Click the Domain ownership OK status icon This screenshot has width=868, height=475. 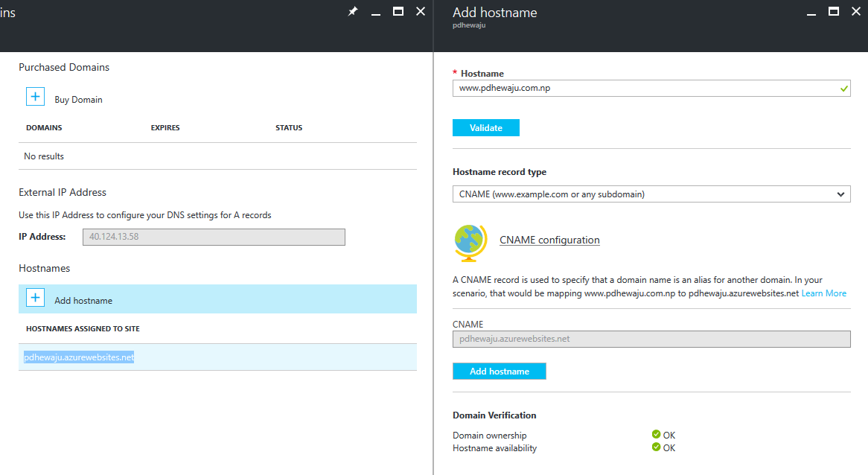(x=656, y=434)
